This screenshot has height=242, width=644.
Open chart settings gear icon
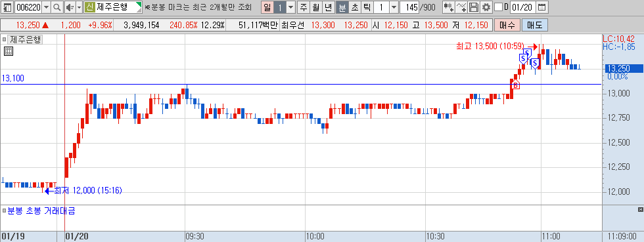coord(486,7)
